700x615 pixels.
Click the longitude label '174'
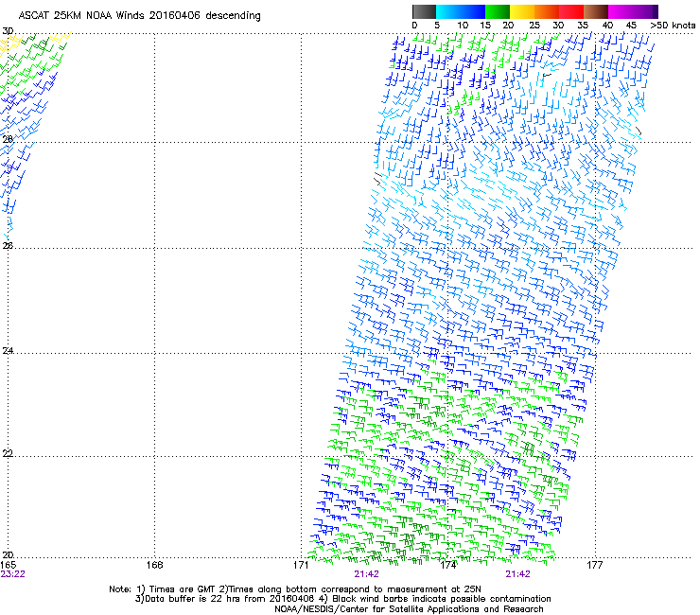point(447,565)
